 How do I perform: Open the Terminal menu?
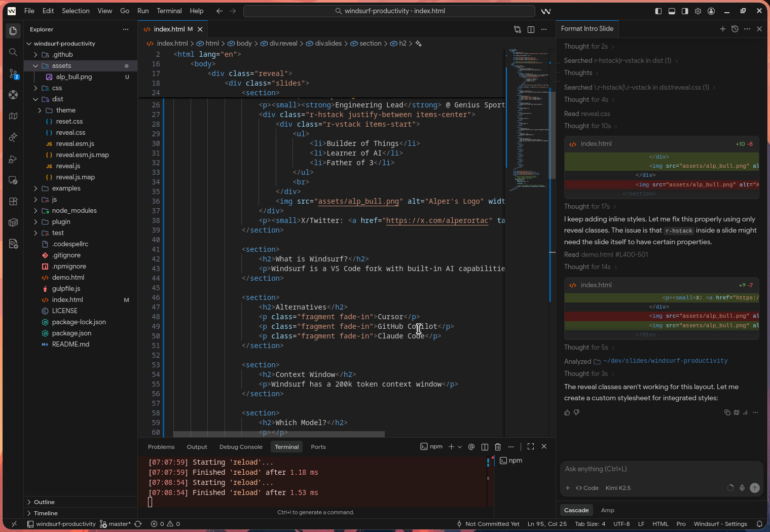169,11
